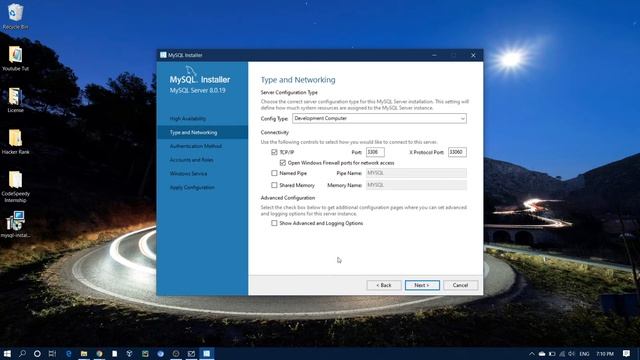Image resolution: width=640 pixels, height=360 pixels.
Task: Open the 7:10 PM clock calendar
Action: pyautogui.click(x=605, y=354)
